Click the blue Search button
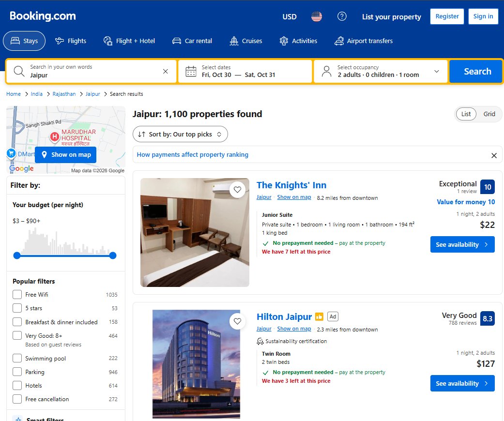Image resolution: width=504 pixels, height=421 pixels. 476,71
